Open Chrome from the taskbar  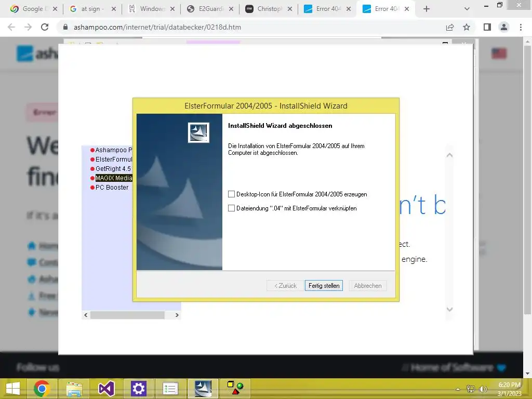(42, 389)
